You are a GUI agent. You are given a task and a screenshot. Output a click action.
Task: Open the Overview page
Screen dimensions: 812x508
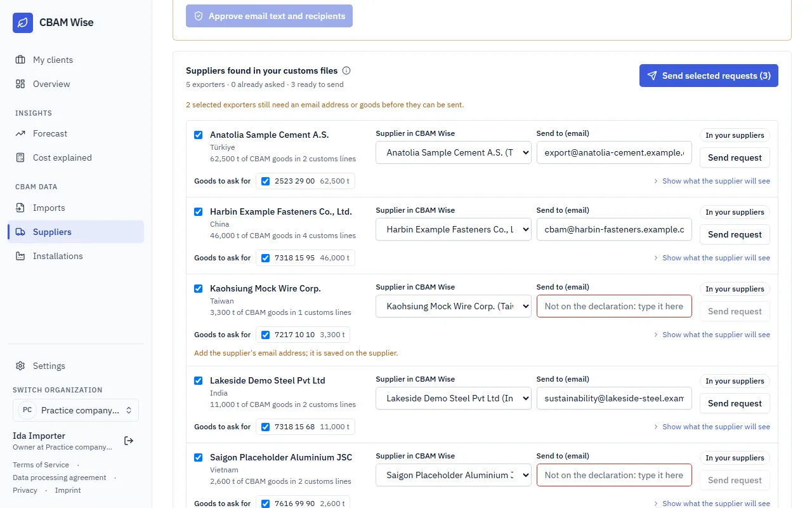tap(75, 84)
